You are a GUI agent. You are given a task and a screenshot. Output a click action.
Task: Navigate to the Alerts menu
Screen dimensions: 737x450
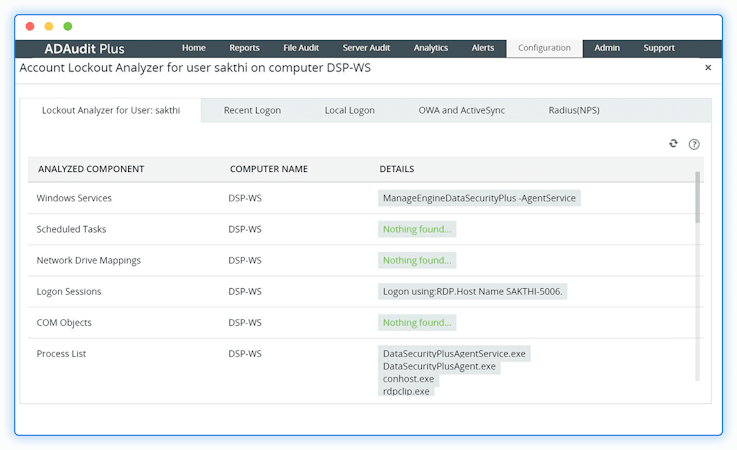(483, 48)
